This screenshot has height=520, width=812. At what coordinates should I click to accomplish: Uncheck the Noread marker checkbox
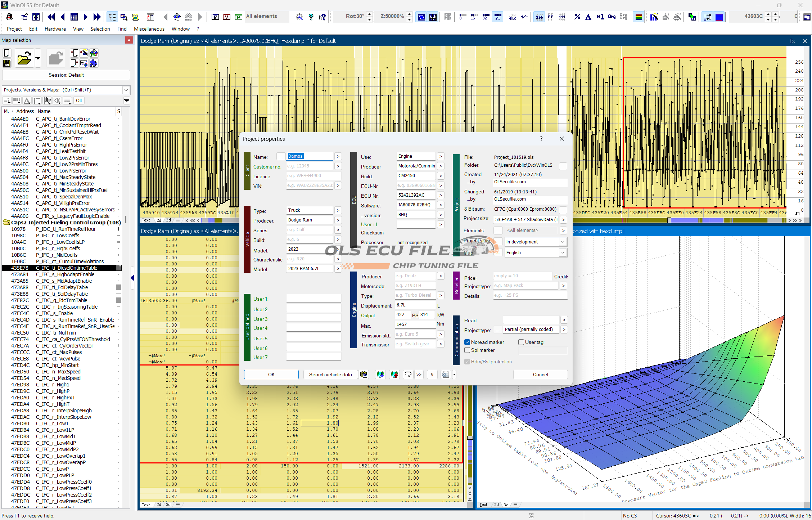(x=467, y=342)
